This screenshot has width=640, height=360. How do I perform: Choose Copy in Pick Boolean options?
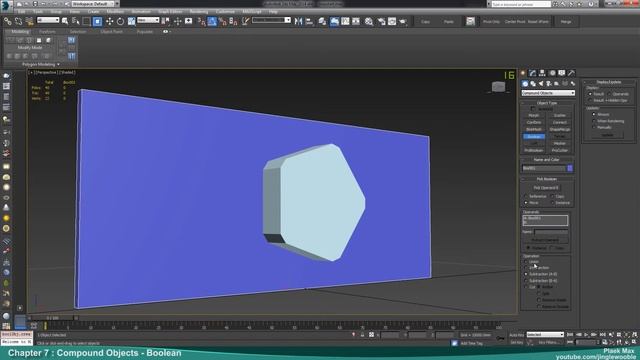(552, 196)
